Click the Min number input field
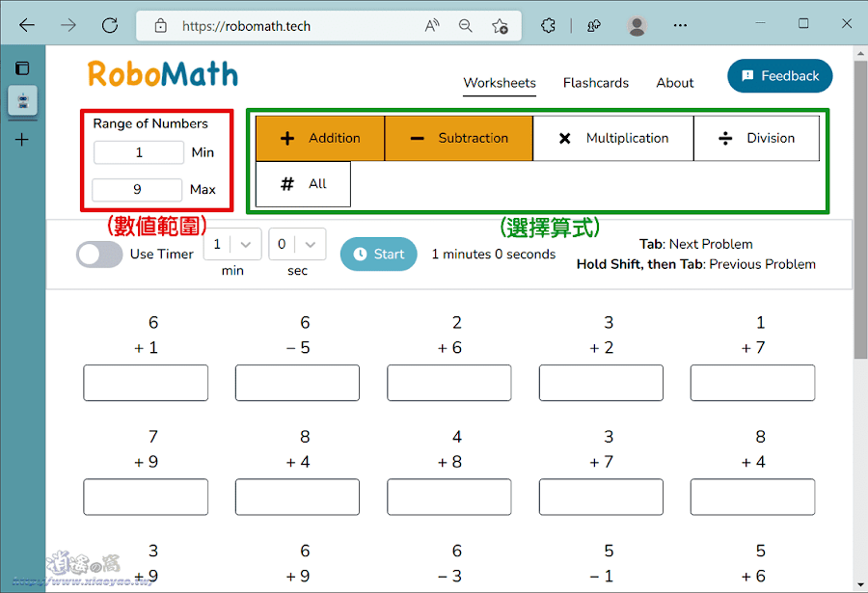This screenshot has height=593, width=868. pos(139,152)
